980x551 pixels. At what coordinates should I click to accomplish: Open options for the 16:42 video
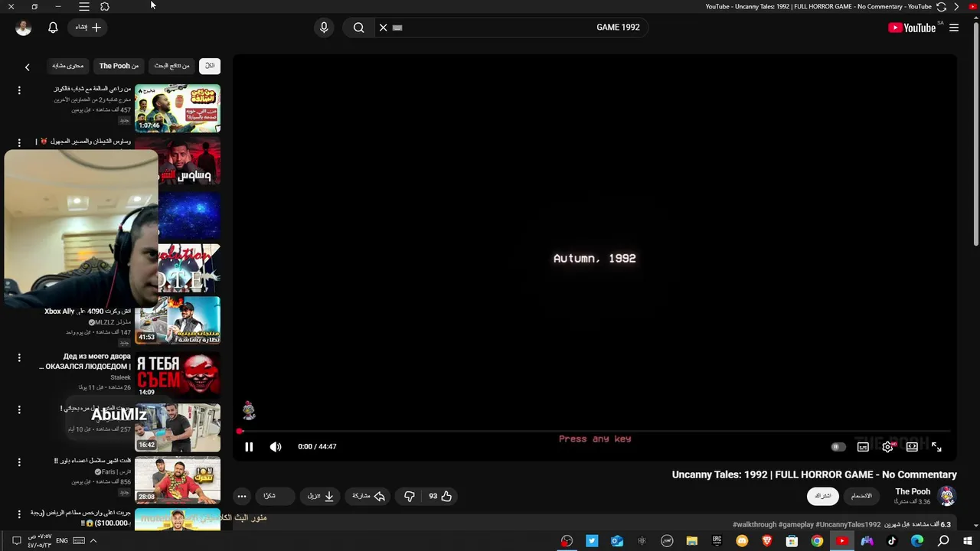click(19, 410)
